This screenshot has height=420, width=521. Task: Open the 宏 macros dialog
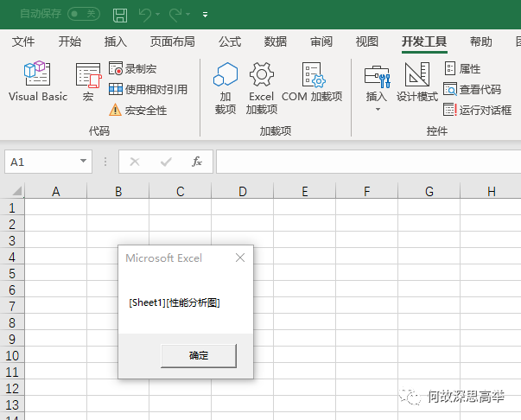pos(88,82)
